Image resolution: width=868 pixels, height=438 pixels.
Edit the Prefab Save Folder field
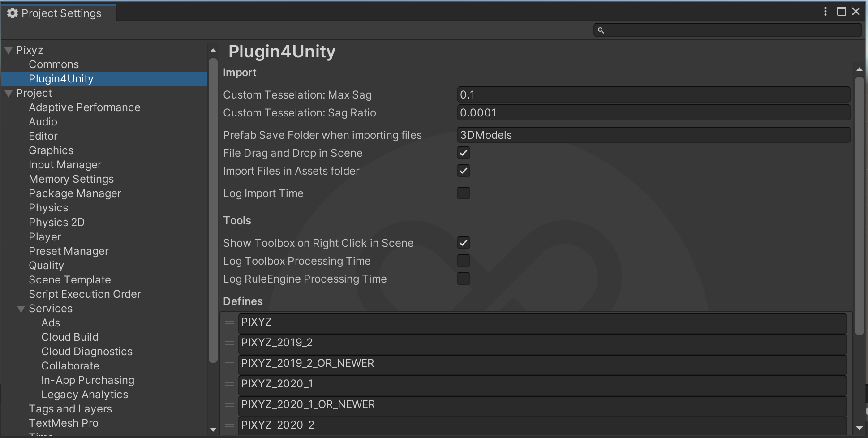pyautogui.click(x=653, y=135)
